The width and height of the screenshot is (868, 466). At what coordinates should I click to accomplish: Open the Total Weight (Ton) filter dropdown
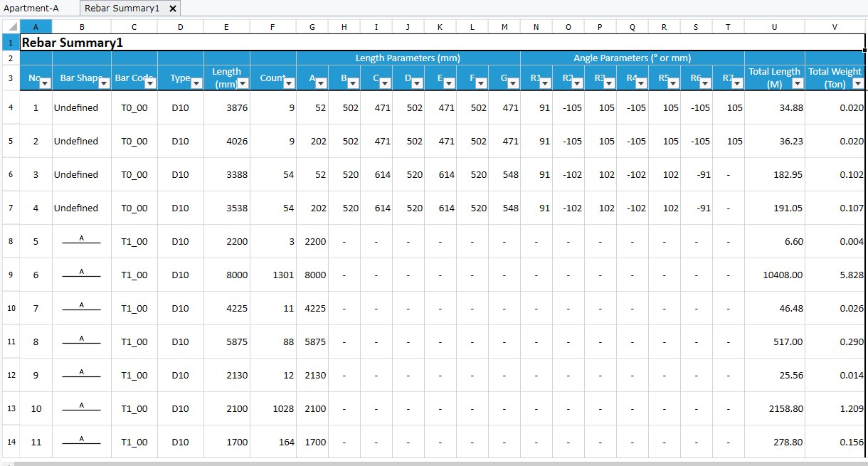(858, 83)
